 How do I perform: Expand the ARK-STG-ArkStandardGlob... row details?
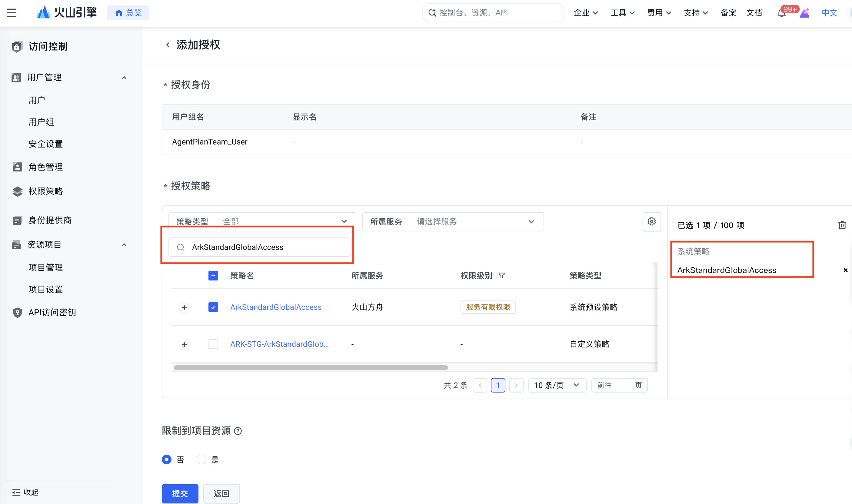coord(184,345)
